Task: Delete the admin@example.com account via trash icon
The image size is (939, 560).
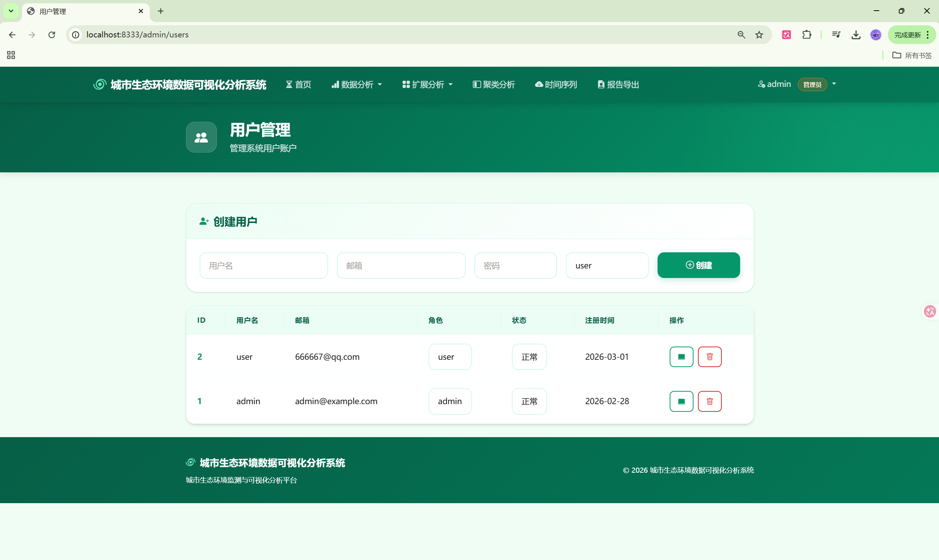Action: coord(709,401)
